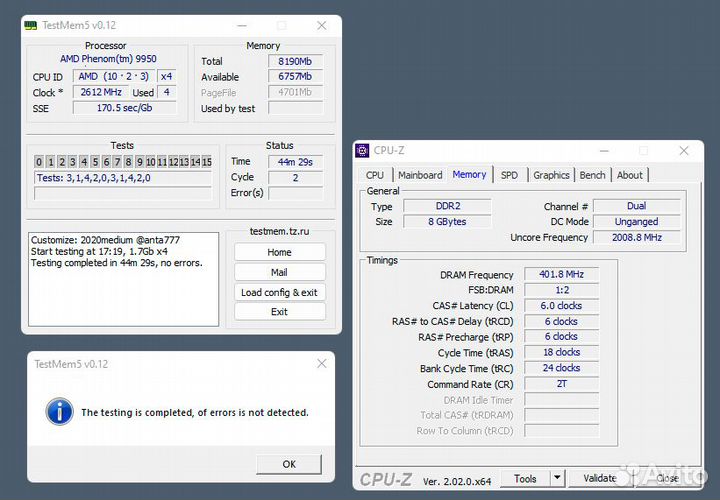
Task: Click the Clock value 2612 MHz
Action: tap(101, 92)
